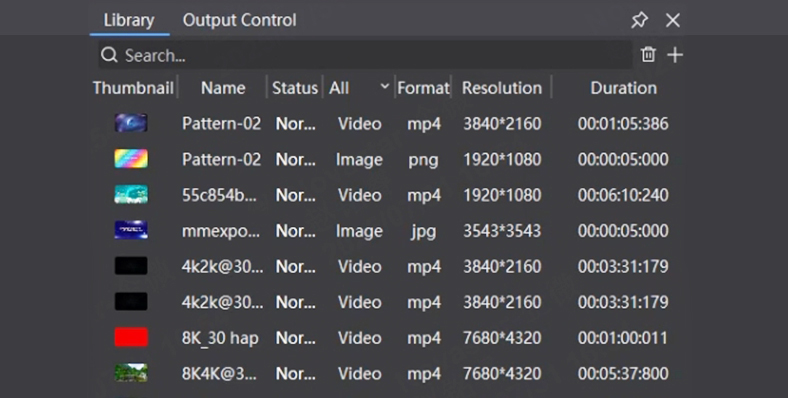Click the Nor... status in 8K_30 hap row
This screenshot has height=398, width=788.
click(x=296, y=338)
